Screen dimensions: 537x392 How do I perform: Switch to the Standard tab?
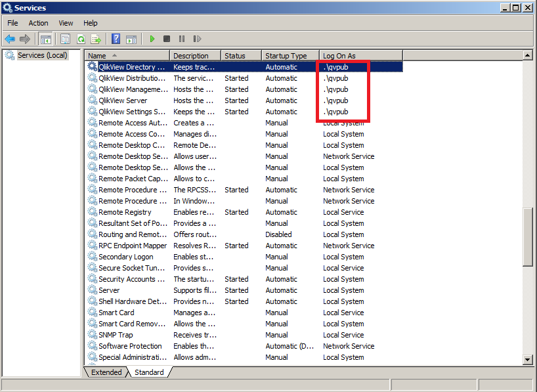click(149, 372)
